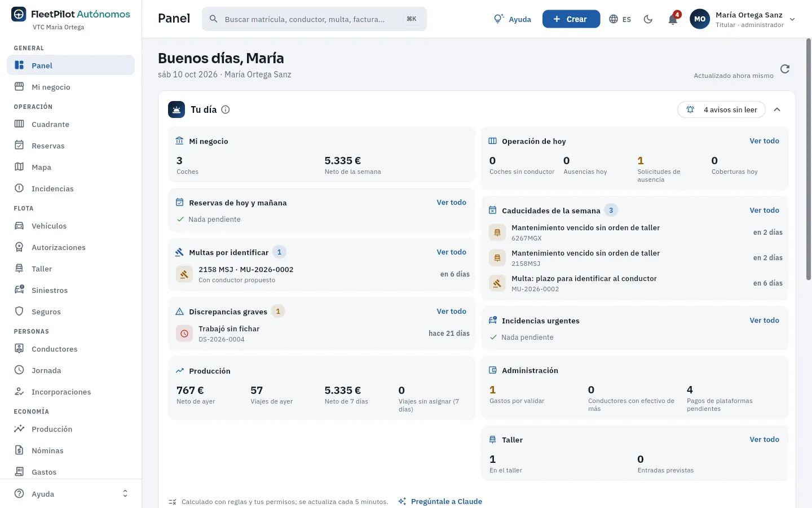
Task: Click the Crear button
Action: point(571,19)
